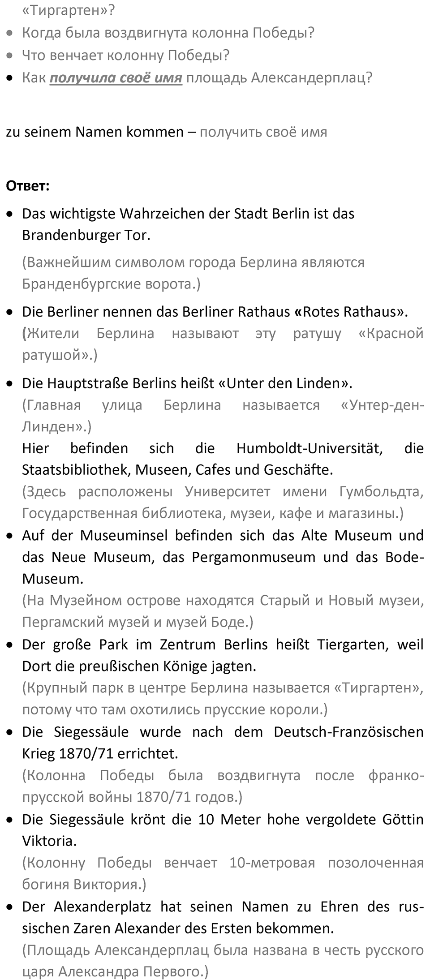Click the sentence about Alexanderplatz name origin
The height and width of the screenshot is (980, 430).
(x=223, y=917)
